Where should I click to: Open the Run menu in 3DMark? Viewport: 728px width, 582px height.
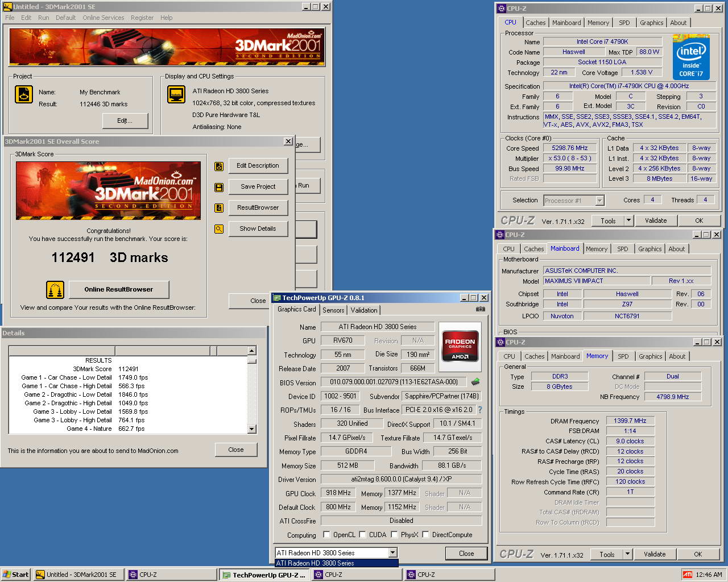44,18
